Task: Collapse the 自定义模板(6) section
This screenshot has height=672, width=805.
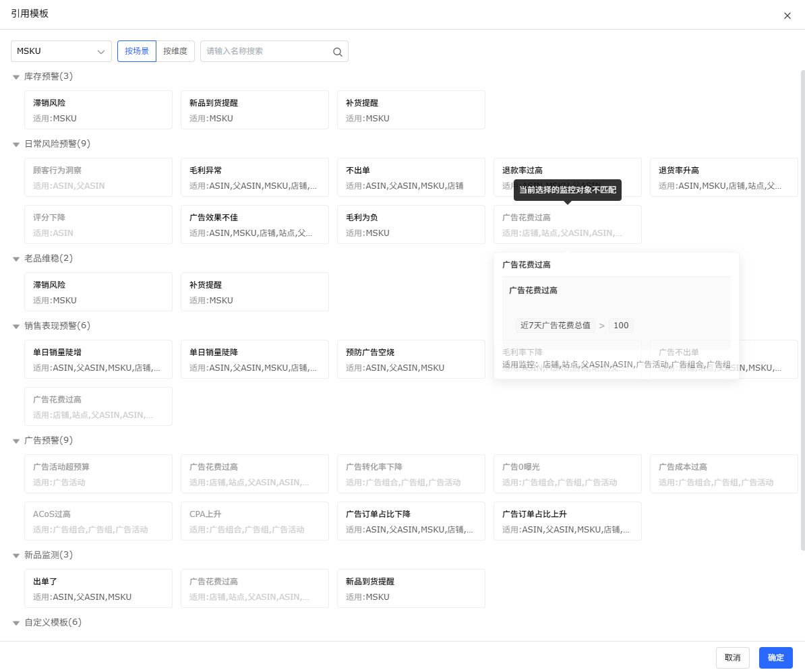Action: [x=16, y=623]
